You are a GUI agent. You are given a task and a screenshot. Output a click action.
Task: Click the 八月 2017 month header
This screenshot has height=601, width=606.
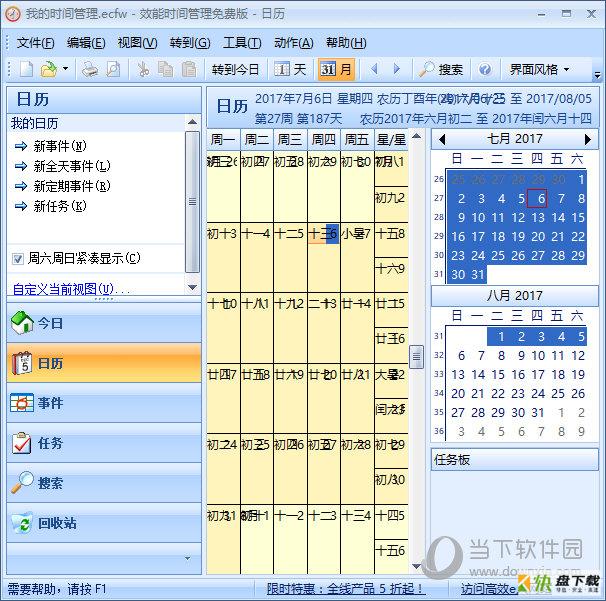515,296
